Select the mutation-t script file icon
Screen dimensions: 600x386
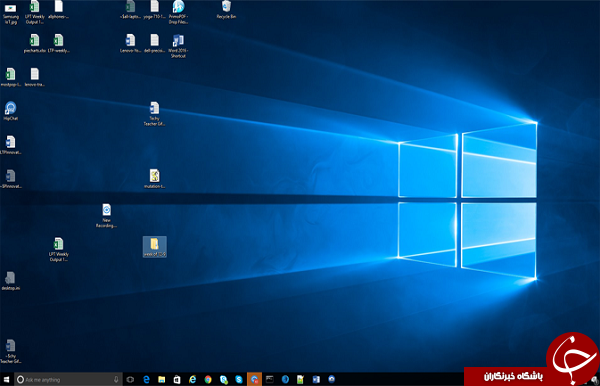[x=154, y=179]
